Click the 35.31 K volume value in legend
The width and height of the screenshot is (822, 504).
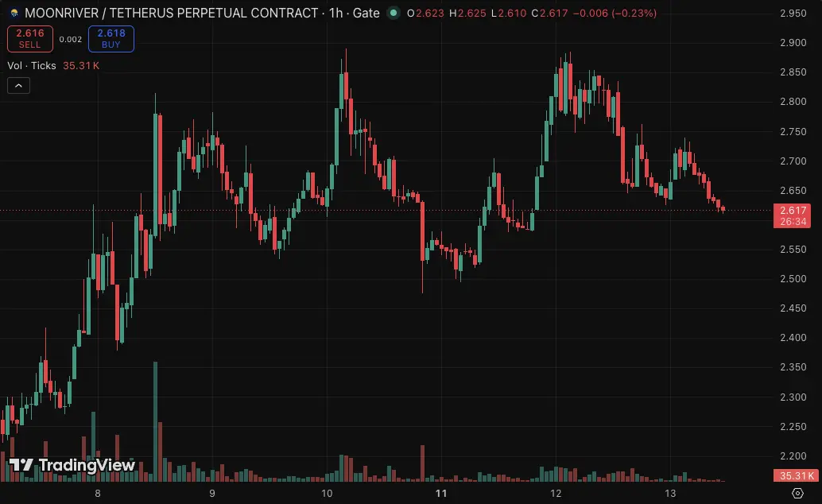pos(81,65)
